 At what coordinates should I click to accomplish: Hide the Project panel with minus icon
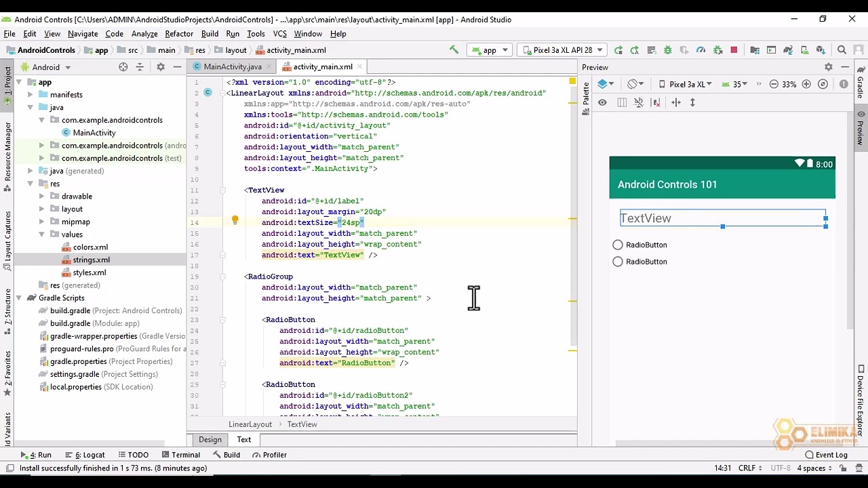coord(177,67)
